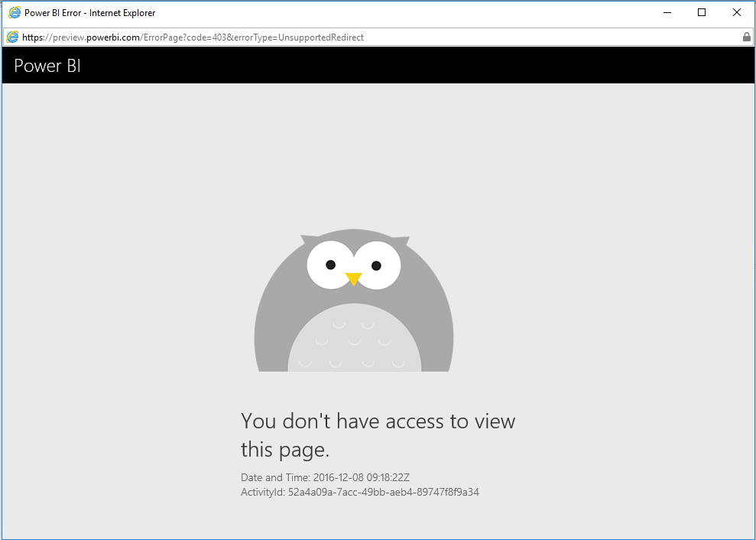This screenshot has width=756, height=540.
Task: Click the IE page icon in address bar
Action: [12, 37]
